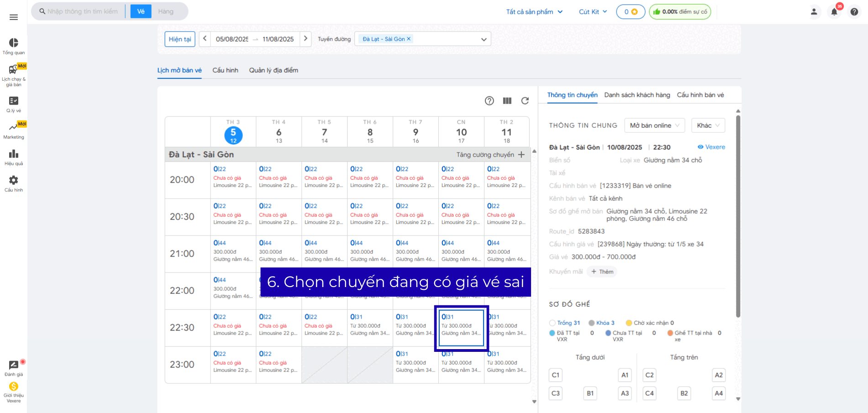Click the user account icon
Viewport: 868px width, 413px height.
pos(814,12)
